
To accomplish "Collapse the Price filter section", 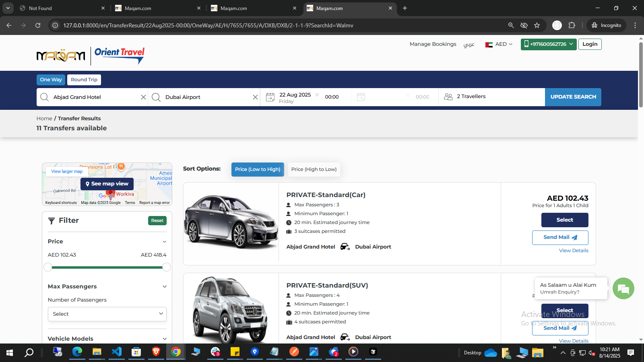I will click(164, 242).
